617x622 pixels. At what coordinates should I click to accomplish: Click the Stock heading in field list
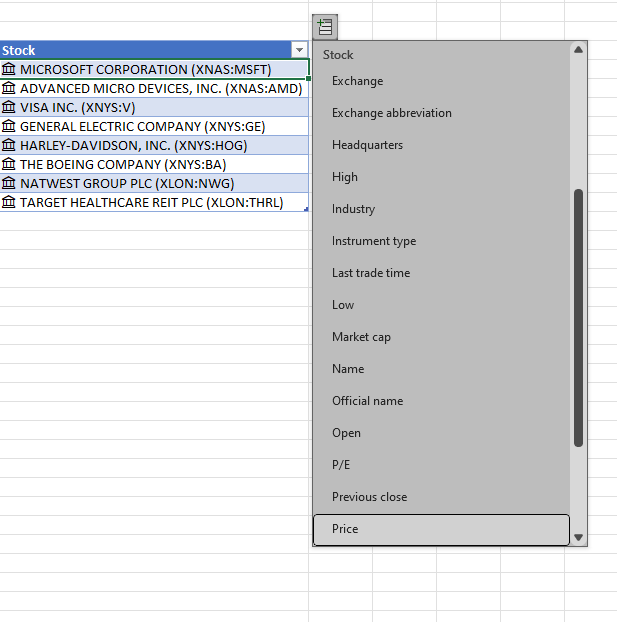click(338, 55)
